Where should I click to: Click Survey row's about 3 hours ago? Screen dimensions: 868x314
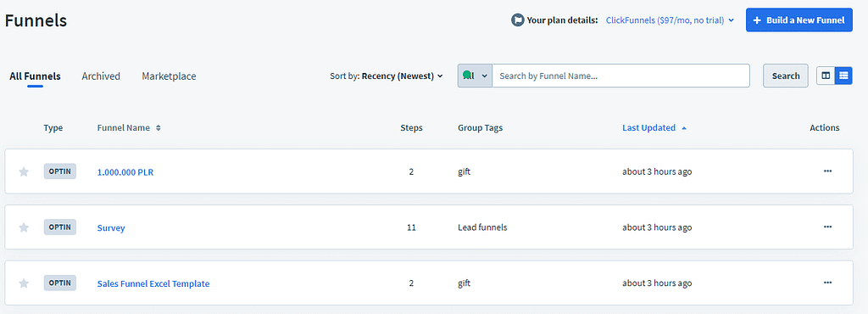pos(657,227)
